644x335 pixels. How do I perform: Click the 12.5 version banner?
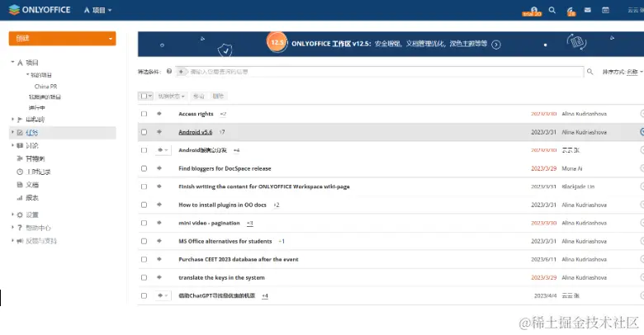[x=391, y=44]
